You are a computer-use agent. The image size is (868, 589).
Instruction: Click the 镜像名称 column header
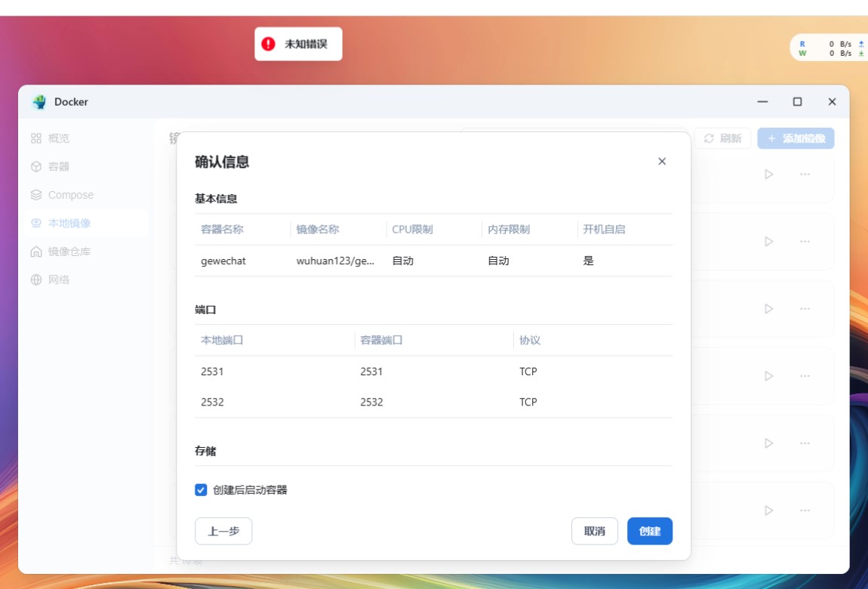(318, 229)
